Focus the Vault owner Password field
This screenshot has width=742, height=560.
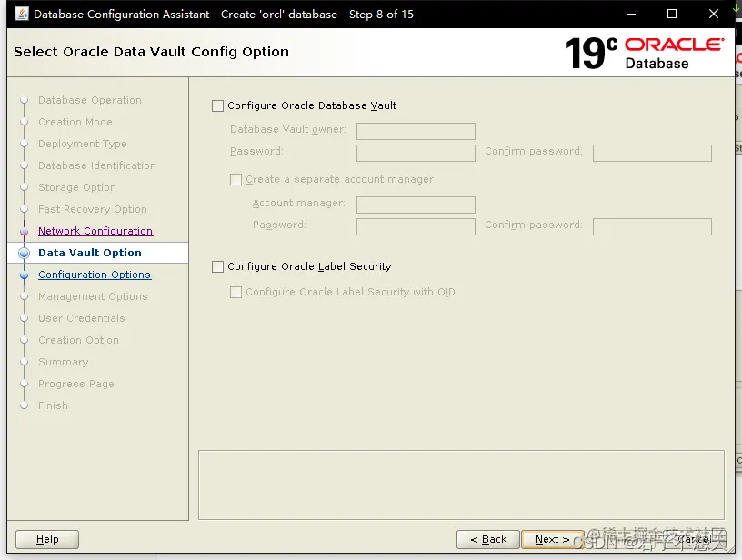[x=416, y=153]
